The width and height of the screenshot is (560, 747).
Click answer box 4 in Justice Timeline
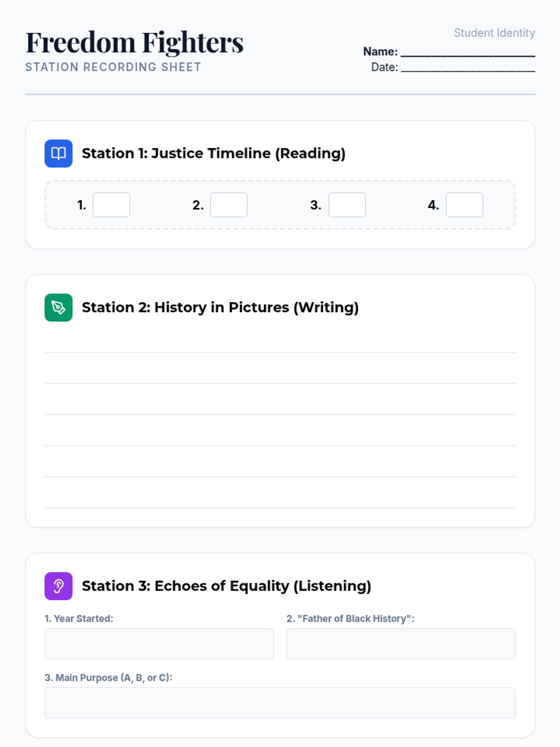(464, 205)
